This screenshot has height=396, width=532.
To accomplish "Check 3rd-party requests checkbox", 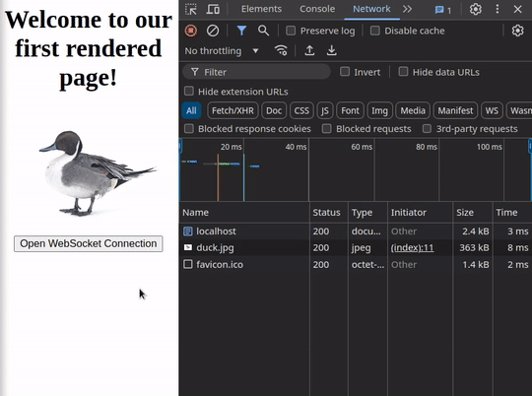I will coord(427,129).
